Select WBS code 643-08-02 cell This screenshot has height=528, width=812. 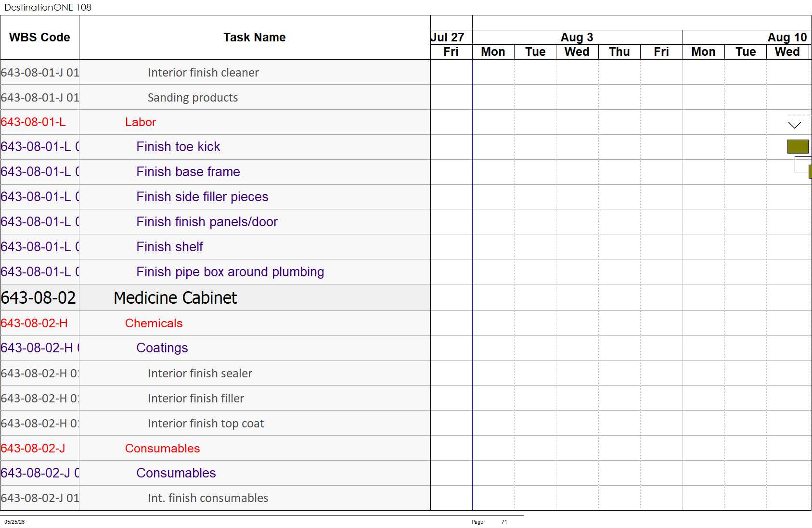pyautogui.click(x=39, y=298)
